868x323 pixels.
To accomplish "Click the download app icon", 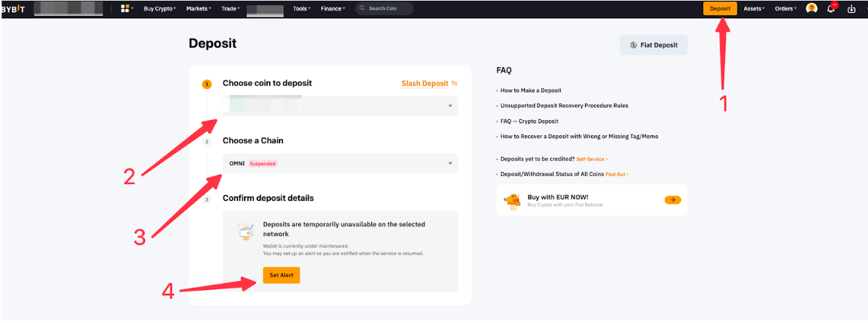I will point(852,9).
